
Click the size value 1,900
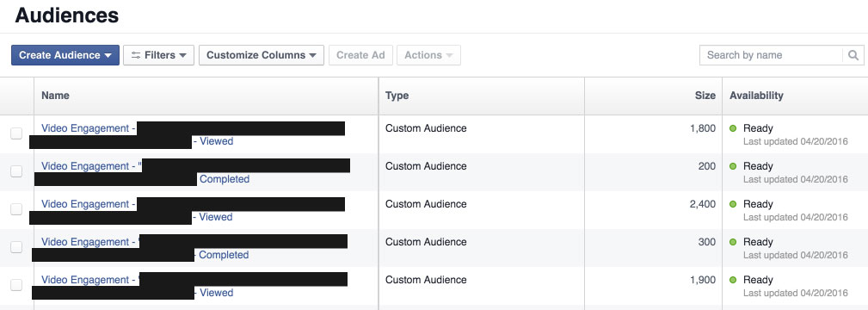point(703,280)
